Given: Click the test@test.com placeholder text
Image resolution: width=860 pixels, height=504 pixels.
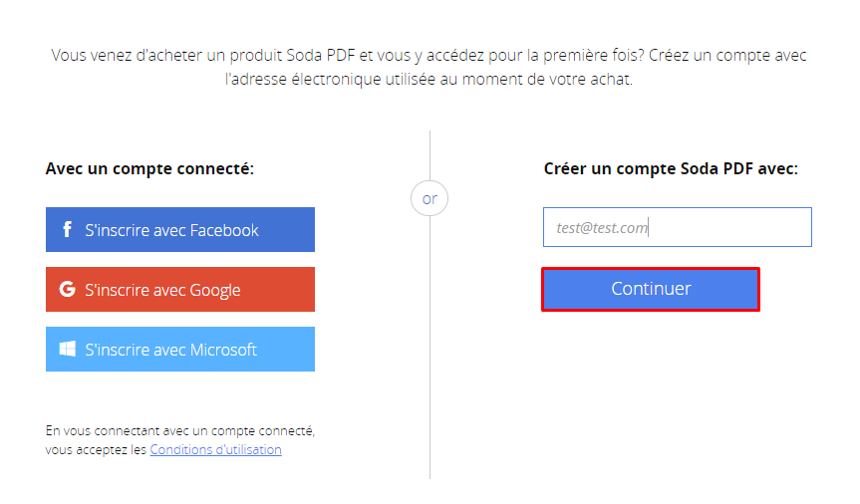Looking at the screenshot, I should tap(602, 228).
